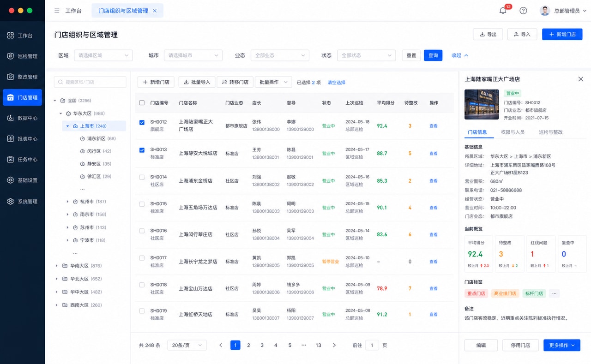The width and height of the screenshot is (591, 364).
Task: Open 系统管理 gear icon in sidebar
Action: click(10, 202)
